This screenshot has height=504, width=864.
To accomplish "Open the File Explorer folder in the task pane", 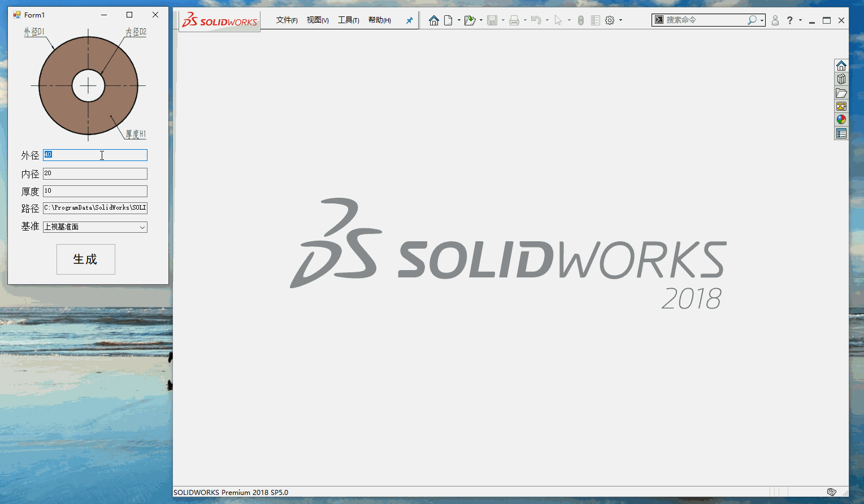I will [841, 92].
